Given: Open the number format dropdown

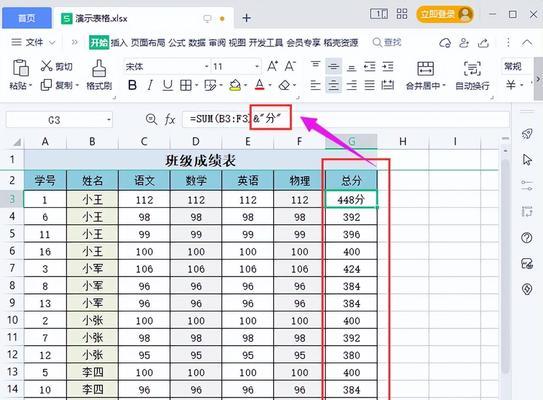Looking at the screenshot, I should (x=516, y=66).
